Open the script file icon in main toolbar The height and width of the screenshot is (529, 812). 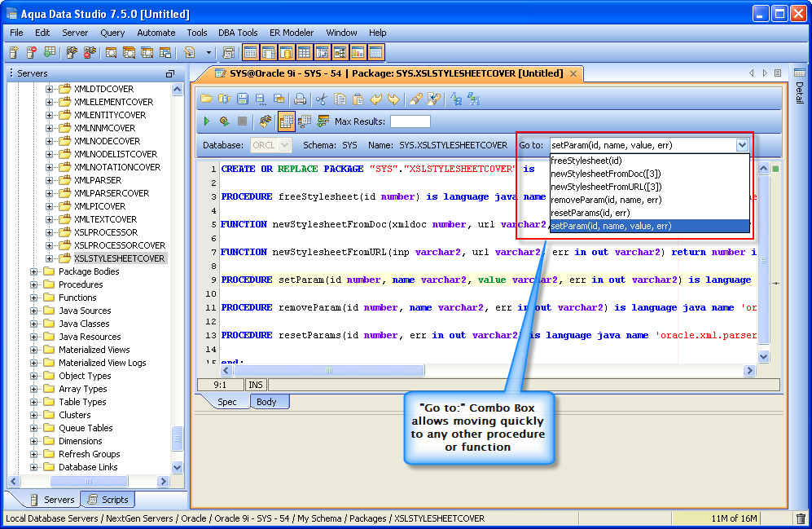coord(190,52)
